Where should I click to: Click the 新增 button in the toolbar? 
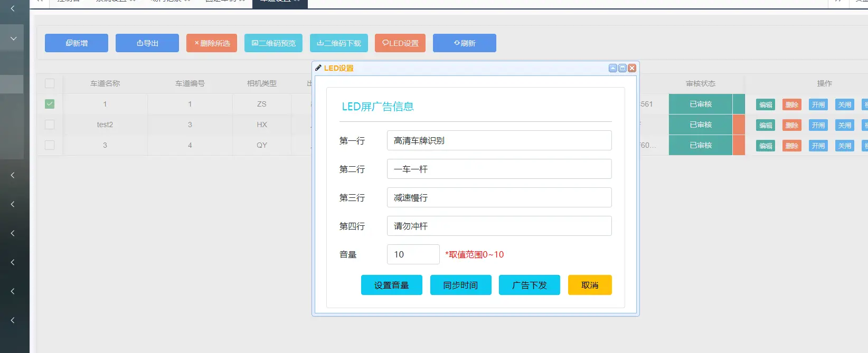pyautogui.click(x=77, y=43)
